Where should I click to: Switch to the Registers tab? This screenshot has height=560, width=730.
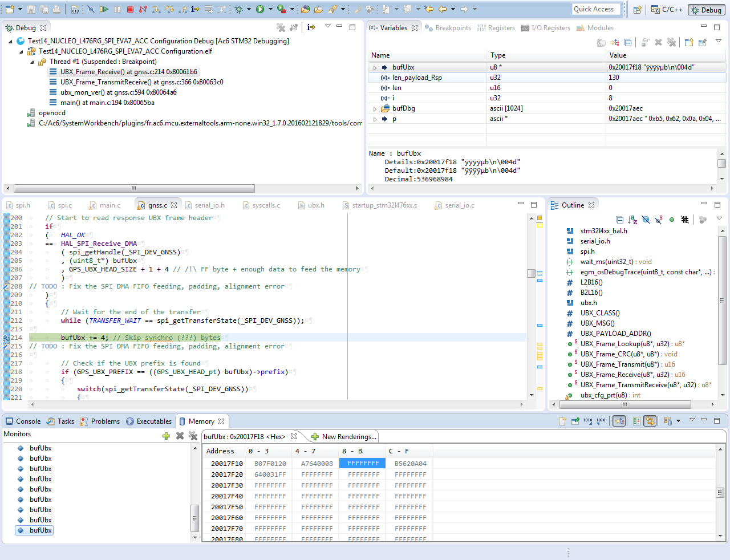496,28
